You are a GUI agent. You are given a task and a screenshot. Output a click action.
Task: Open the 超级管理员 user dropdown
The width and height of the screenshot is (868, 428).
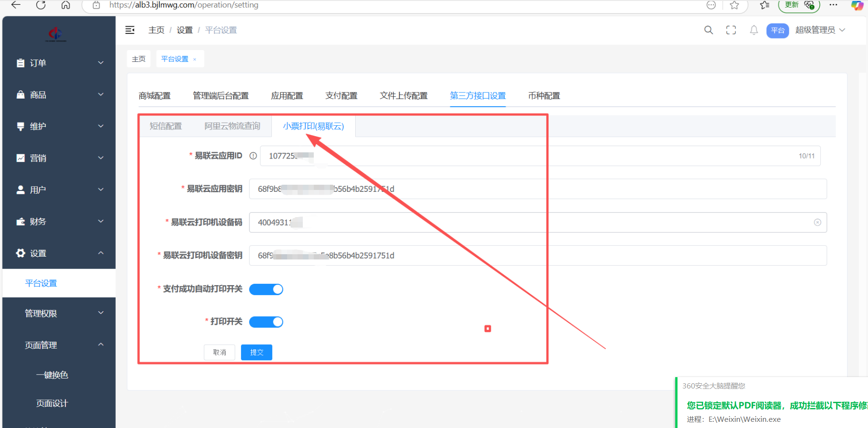[x=820, y=30]
